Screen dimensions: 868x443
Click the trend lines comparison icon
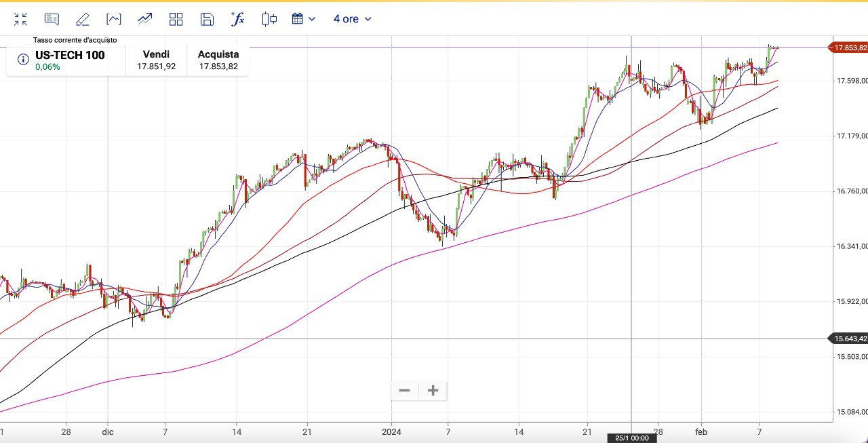tap(144, 19)
